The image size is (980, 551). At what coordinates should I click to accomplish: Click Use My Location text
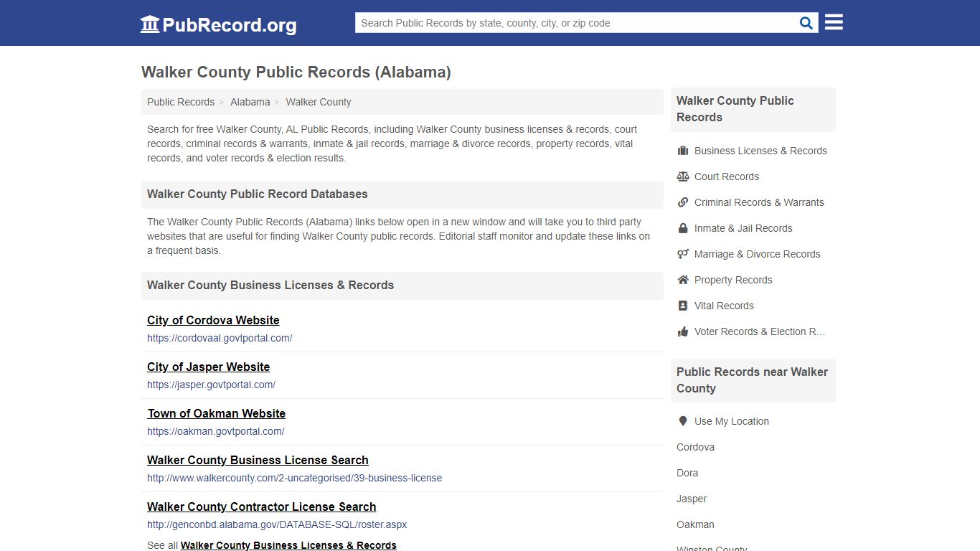coord(732,421)
